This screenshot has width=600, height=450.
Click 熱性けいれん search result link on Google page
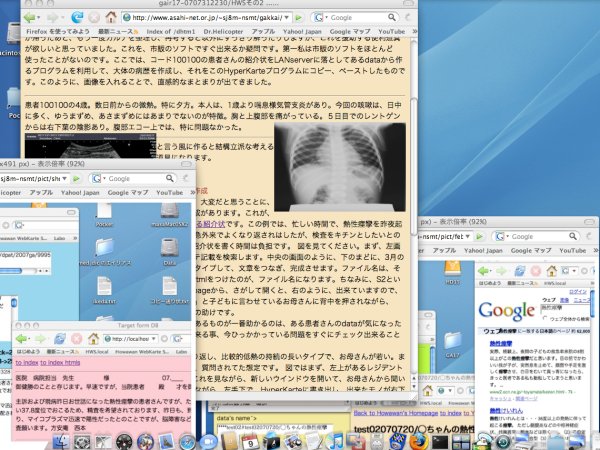pyautogui.click(x=506, y=410)
